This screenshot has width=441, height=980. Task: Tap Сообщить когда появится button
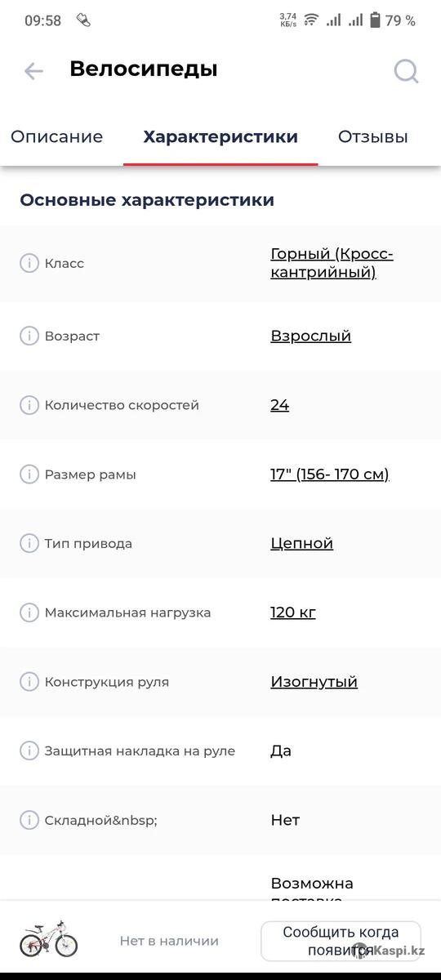click(341, 941)
